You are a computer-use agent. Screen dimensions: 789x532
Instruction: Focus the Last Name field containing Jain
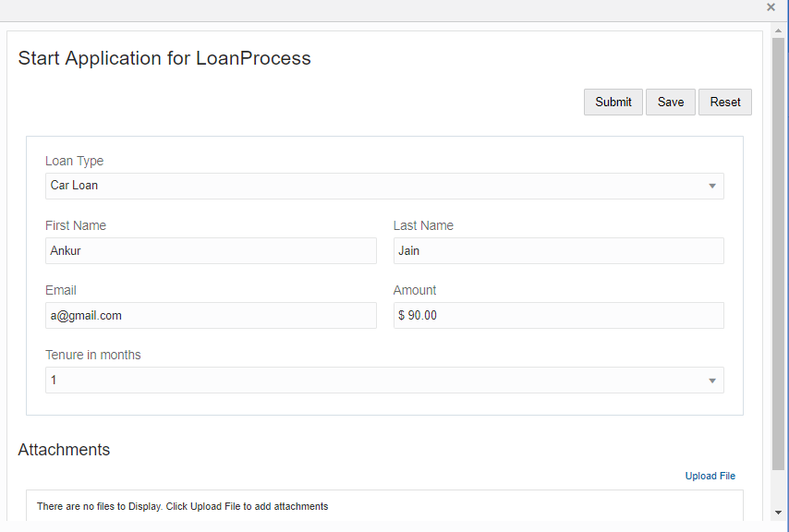(x=558, y=250)
